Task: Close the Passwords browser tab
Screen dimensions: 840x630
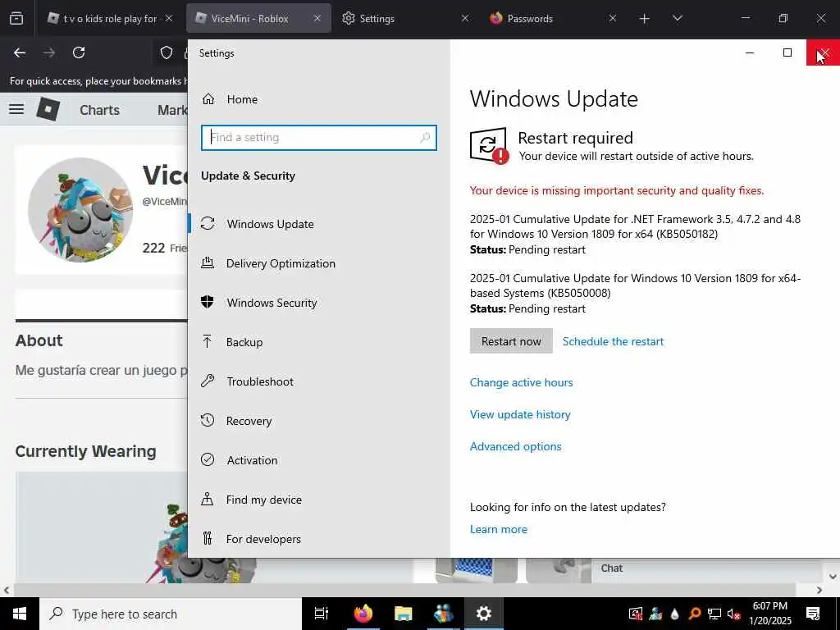Action: [x=612, y=18]
